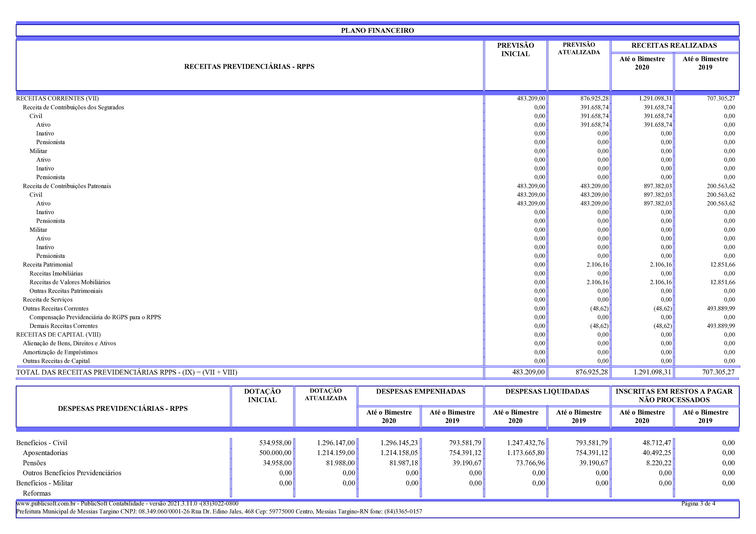
Task: Click the PLANO FINANCEIRO title
Action: click(x=377, y=31)
